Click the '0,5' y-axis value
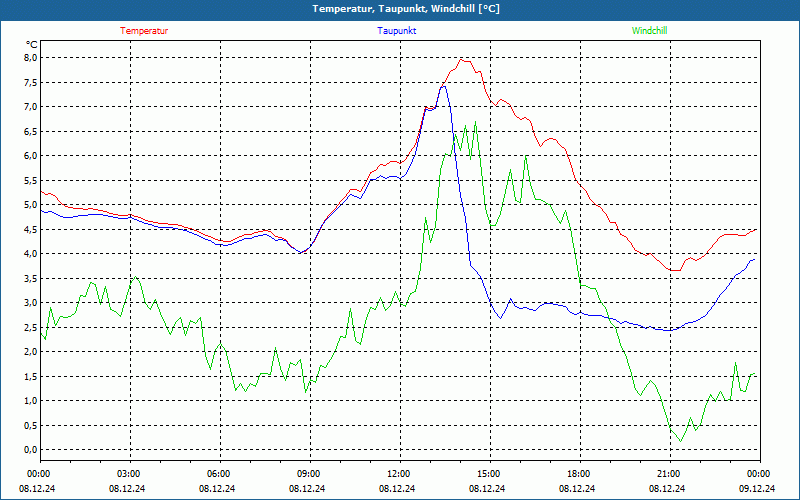This screenshot has width=800, height=500. [x=32, y=425]
